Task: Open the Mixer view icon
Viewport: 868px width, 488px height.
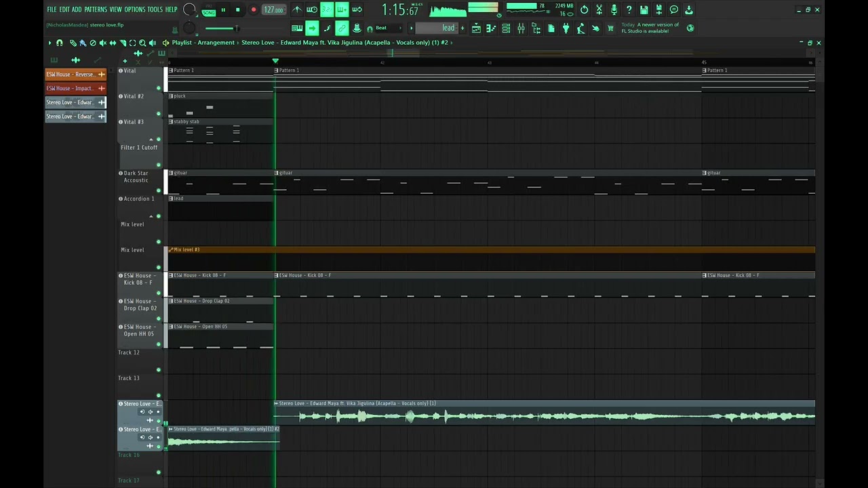Action: pos(521,28)
